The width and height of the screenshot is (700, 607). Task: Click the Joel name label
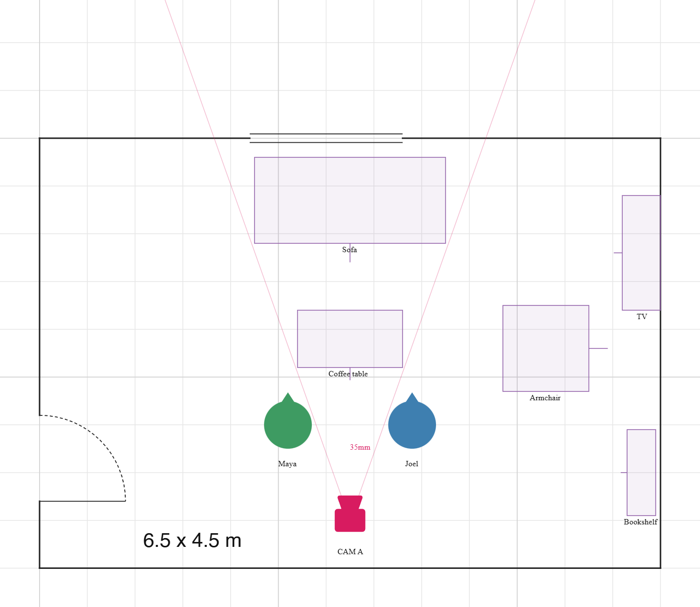(x=412, y=464)
